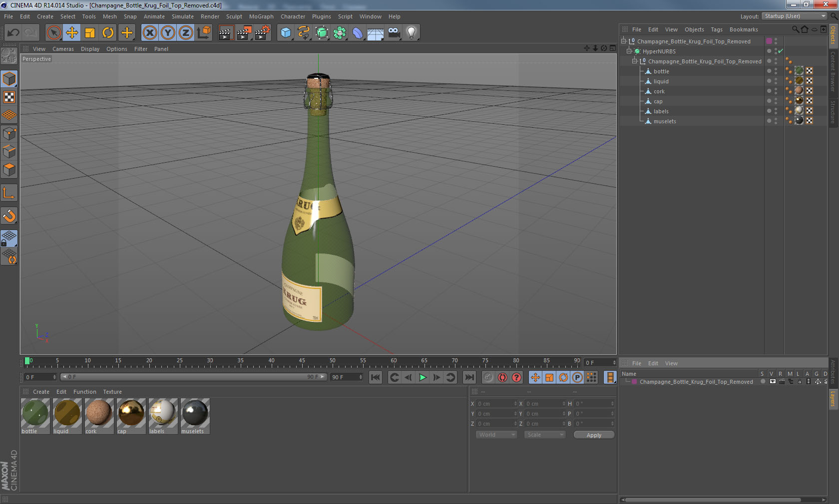The image size is (839, 504).
Task: Click the X position input field
Action: pos(496,404)
